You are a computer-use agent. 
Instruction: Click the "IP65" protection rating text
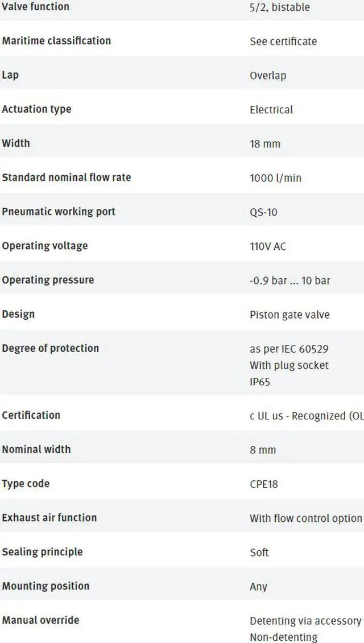(x=260, y=382)
